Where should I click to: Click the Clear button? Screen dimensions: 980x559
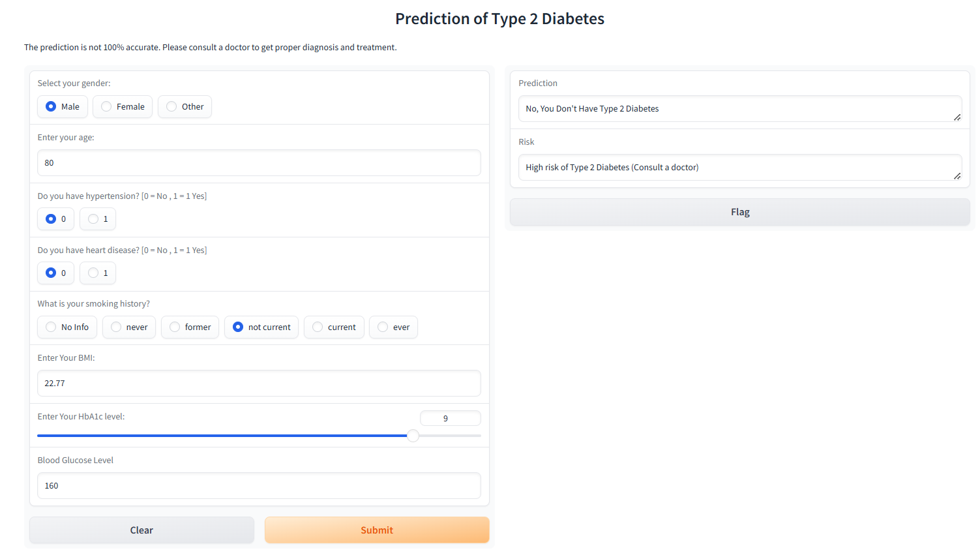coord(141,530)
